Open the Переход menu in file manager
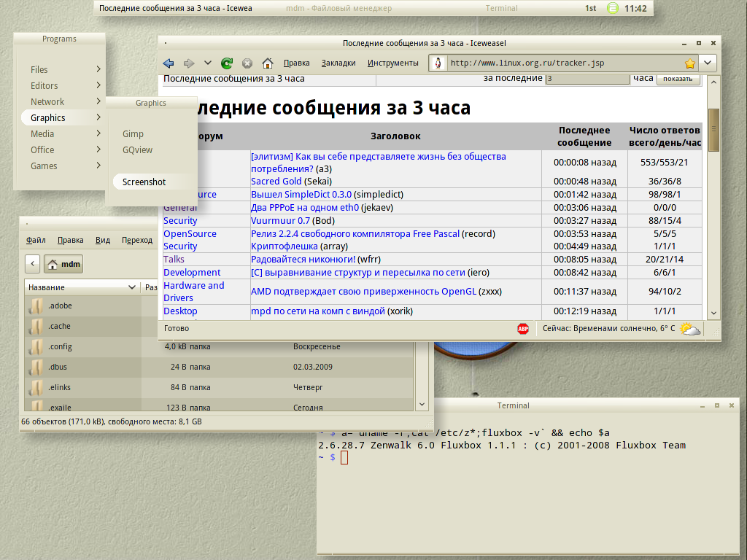 coord(136,240)
